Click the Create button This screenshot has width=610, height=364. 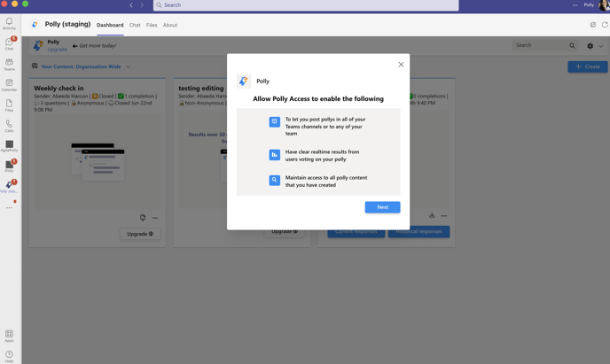point(588,66)
